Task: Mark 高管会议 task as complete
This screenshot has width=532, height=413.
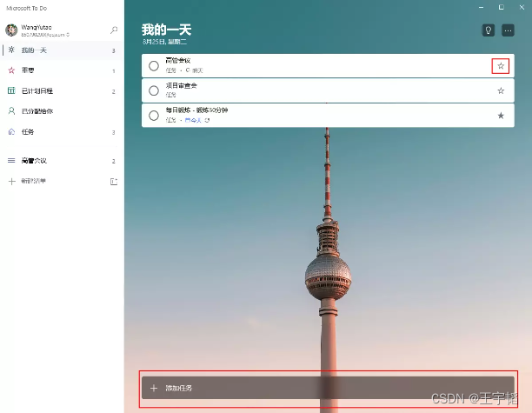Action: (x=154, y=66)
